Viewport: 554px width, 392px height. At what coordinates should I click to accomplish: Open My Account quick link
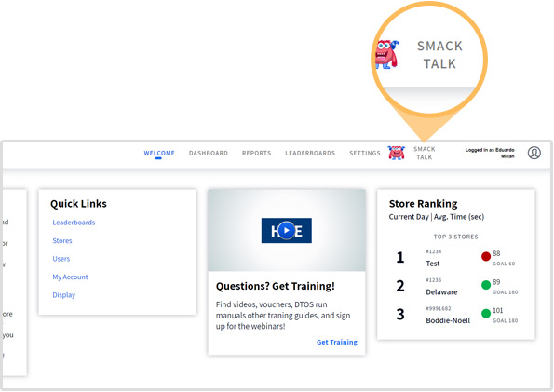pos(70,277)
